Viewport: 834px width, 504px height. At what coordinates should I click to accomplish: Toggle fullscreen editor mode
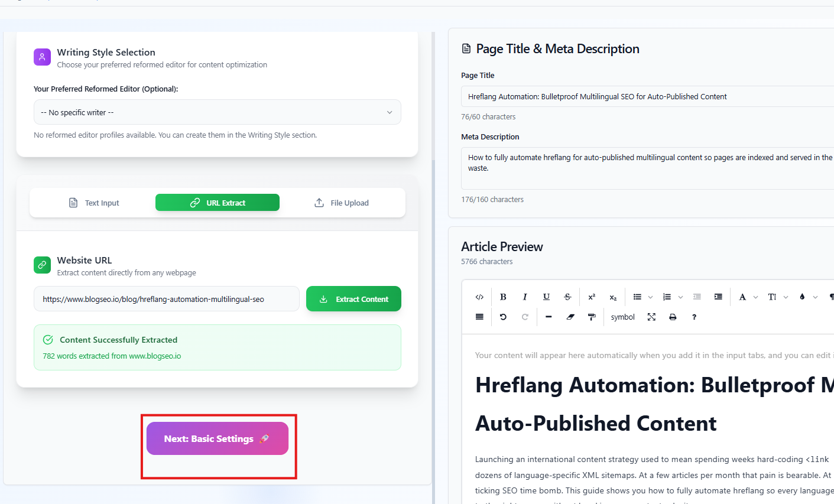pyautogui.click(x=651, y=317)
